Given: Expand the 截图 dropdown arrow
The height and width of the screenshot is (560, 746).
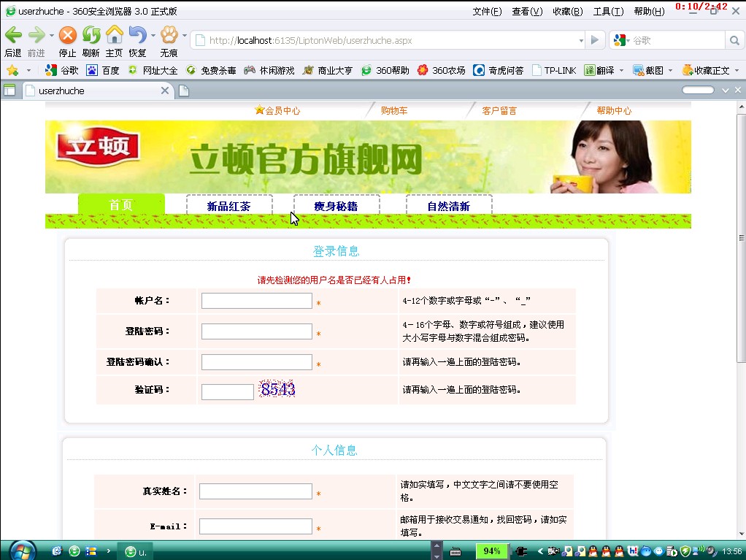Looking at the screenshot, I should (670, 71).
